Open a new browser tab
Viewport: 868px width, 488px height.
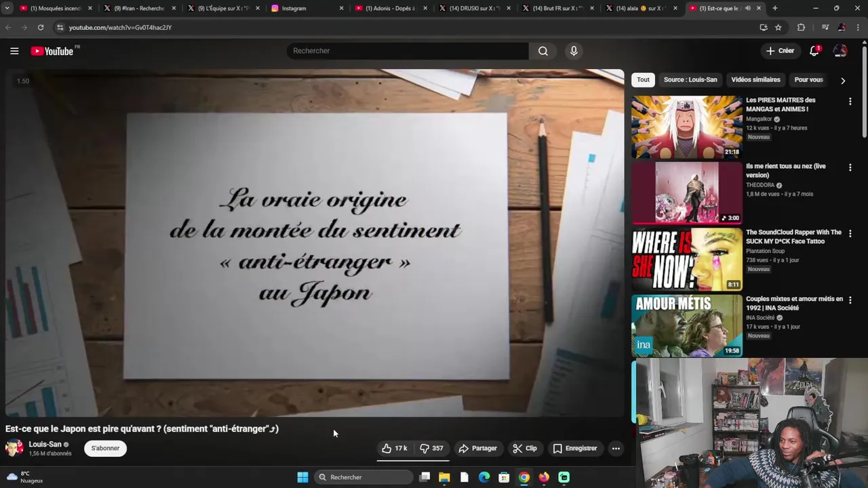[x=774, y=8]
